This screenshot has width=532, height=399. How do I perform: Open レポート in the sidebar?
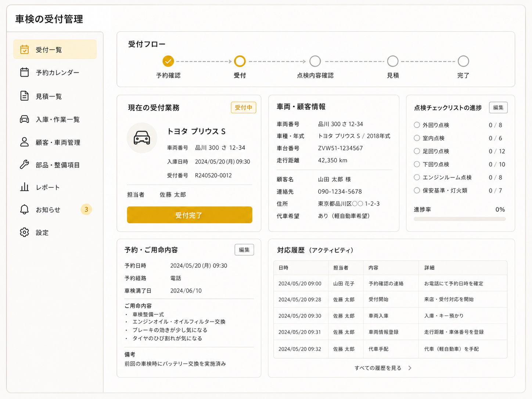tap(55, 187)
